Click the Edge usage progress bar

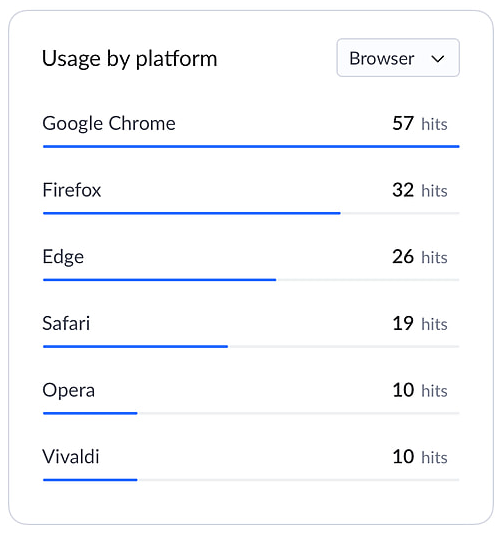[160, 280]
